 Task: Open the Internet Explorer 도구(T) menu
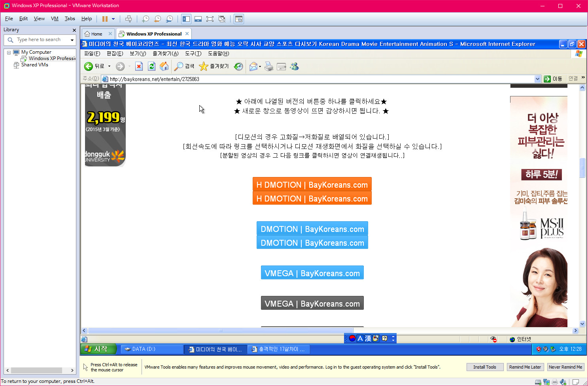(x=193, y=53)
